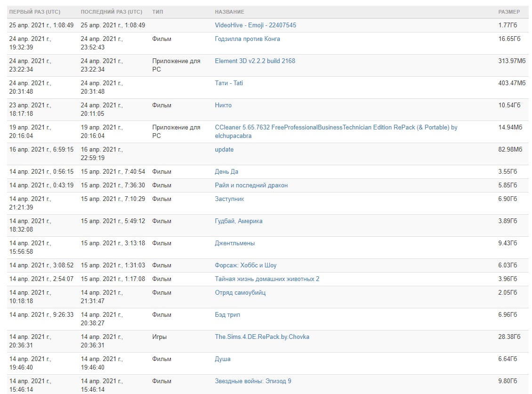Click last-seen time 15 апр. 2021 г., 1:31:03
This screenshot has height=394, width=532.
(x=113, y=265)
